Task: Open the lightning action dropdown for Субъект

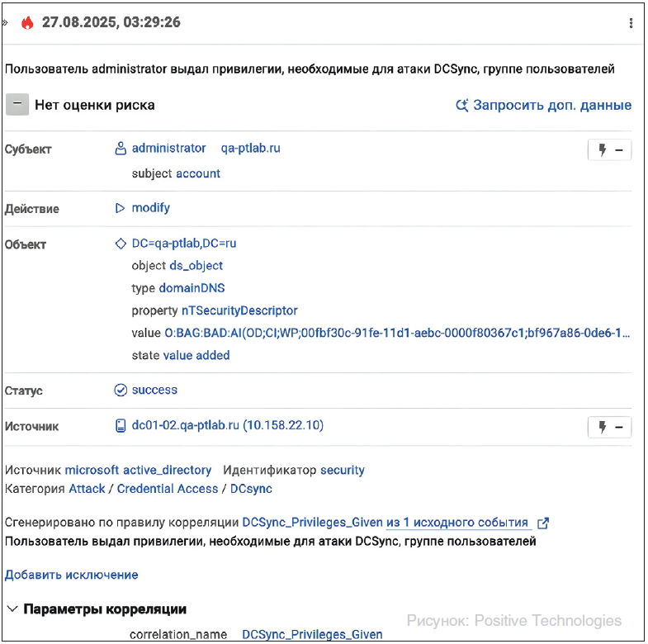Action: 609,150
